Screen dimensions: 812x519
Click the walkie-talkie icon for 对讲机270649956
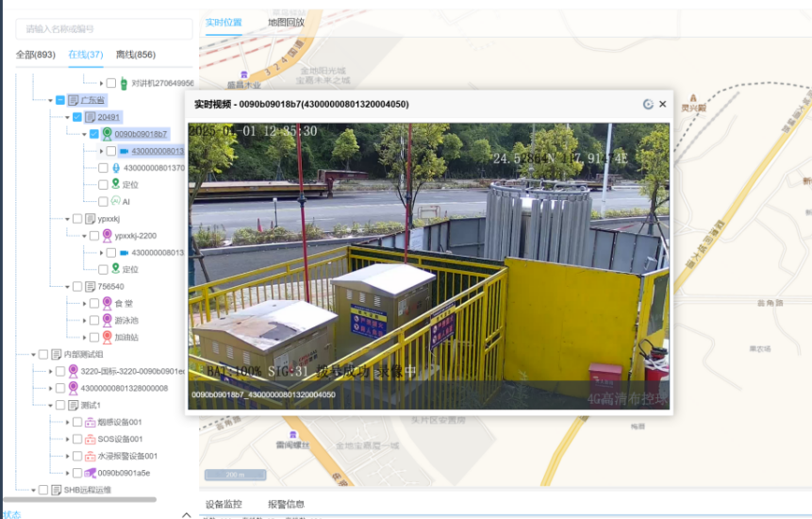(124, 83)
